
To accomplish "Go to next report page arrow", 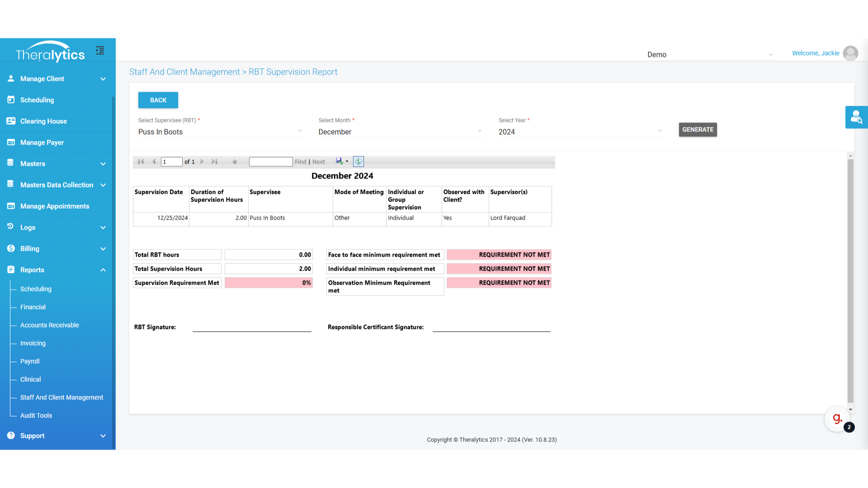I will coord(202,162).
